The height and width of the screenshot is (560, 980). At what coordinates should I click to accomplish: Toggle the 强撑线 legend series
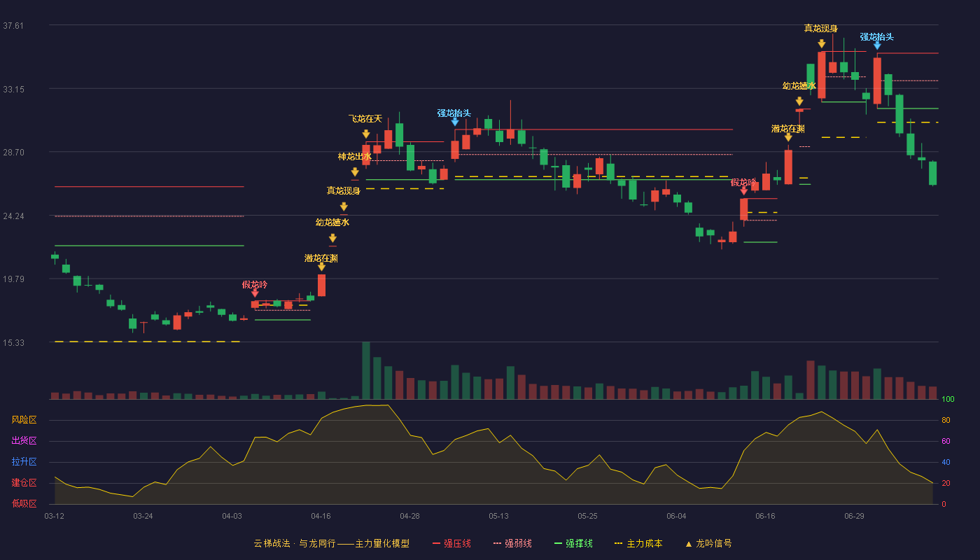click(573, 543)
